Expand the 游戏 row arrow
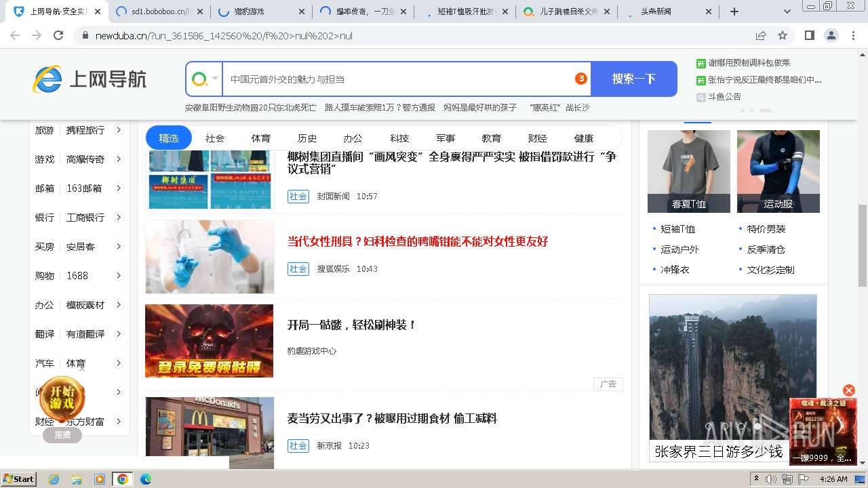The height and width of the screenshot is (488, 868). click(118, 159)
